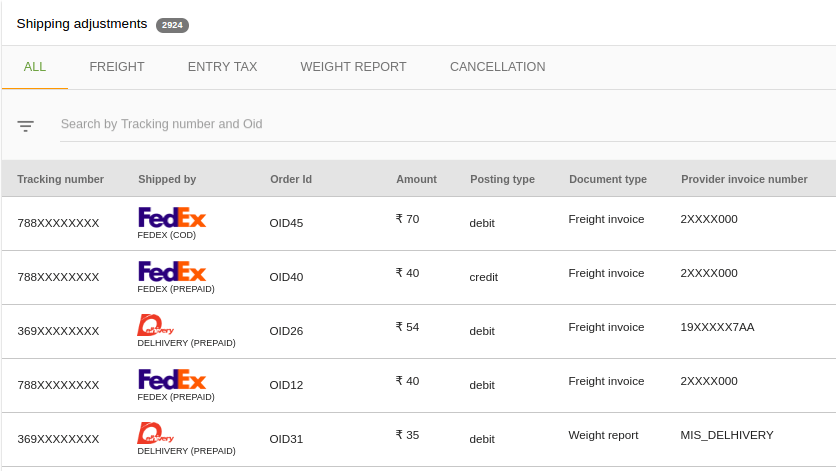Switch to the FREIGHT tab

pyautogui.click(x=117, y=67)
